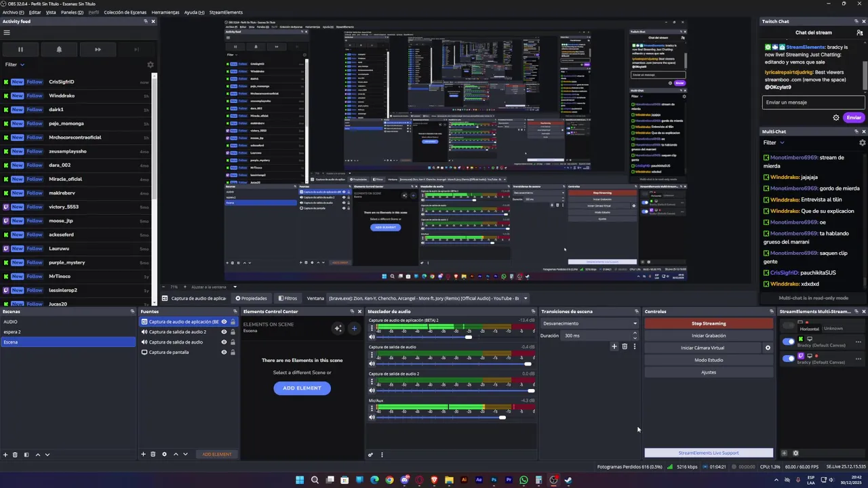This screenshot has height=488, width=868.
Task: Toggle visibility of Captura de audio de aplicación
Action: (x=224, y=322)
